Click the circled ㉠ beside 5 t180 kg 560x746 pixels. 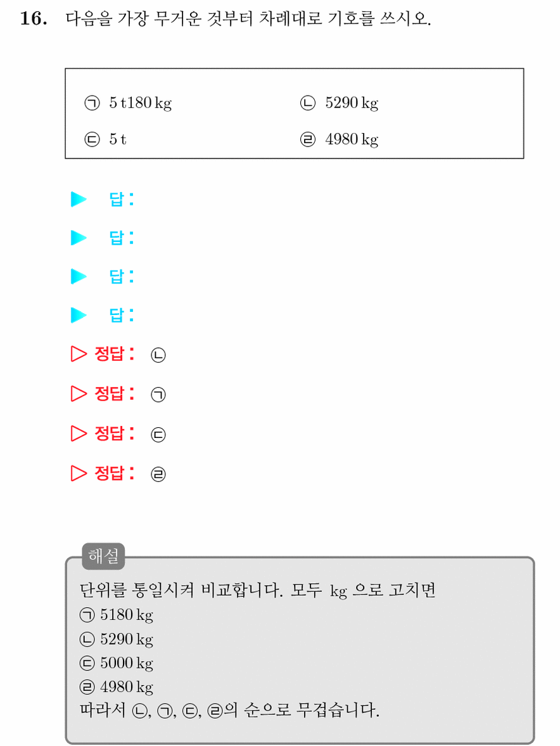tap(92, 103)
